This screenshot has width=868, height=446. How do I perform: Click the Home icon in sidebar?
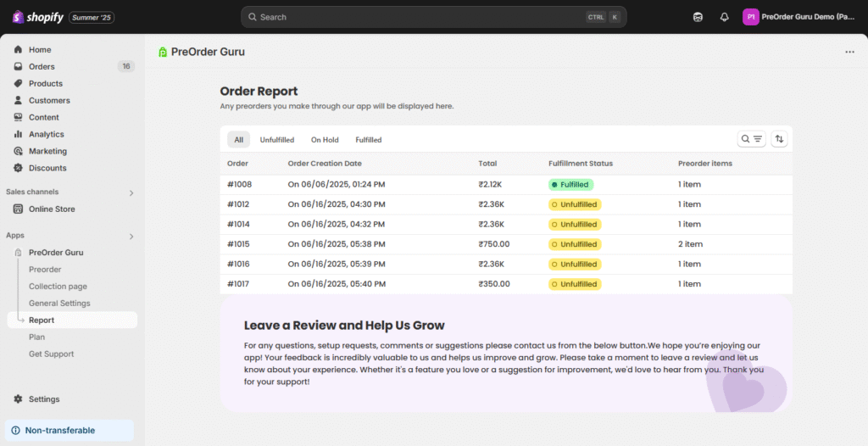click(18, 50)
